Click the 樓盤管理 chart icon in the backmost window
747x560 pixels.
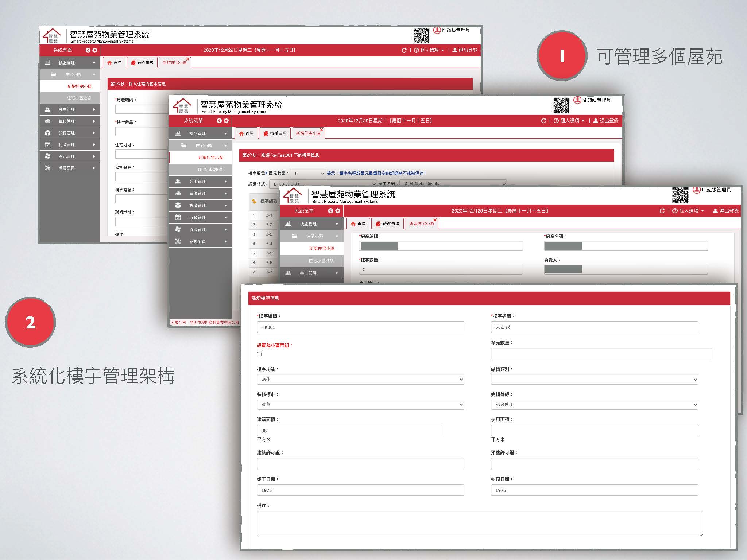[47, 63]
